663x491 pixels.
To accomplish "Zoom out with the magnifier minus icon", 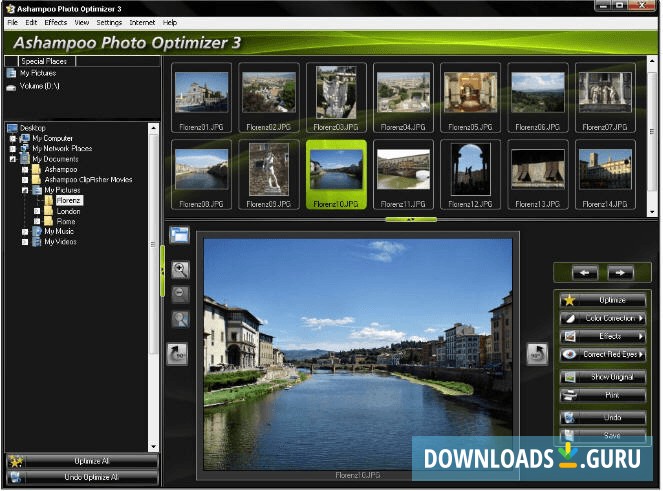I will [180, 294].
